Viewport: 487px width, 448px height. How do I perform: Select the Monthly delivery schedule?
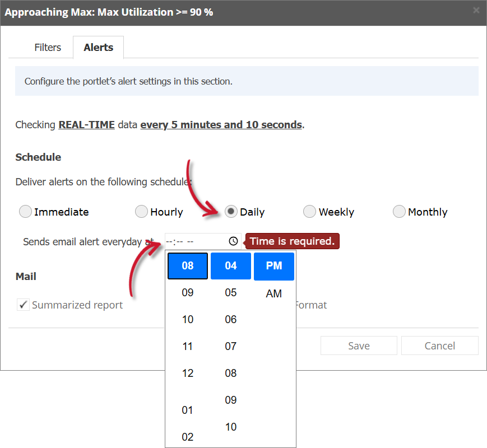point(399,212)
